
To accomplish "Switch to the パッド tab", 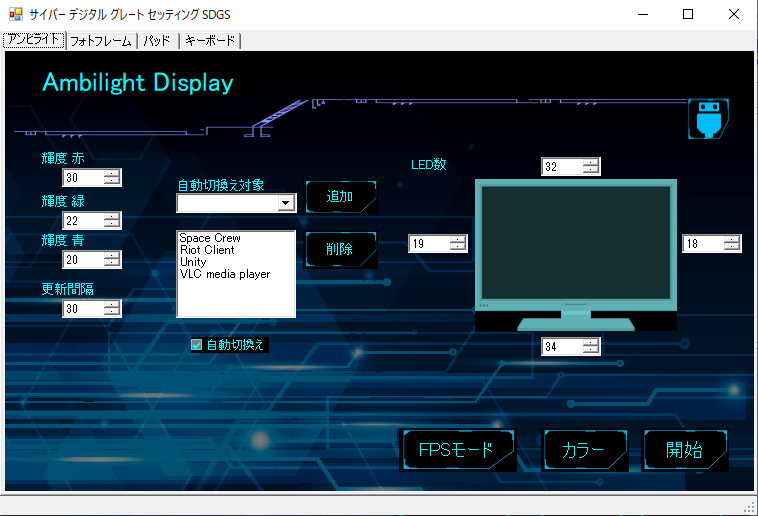I will (157, 41).
